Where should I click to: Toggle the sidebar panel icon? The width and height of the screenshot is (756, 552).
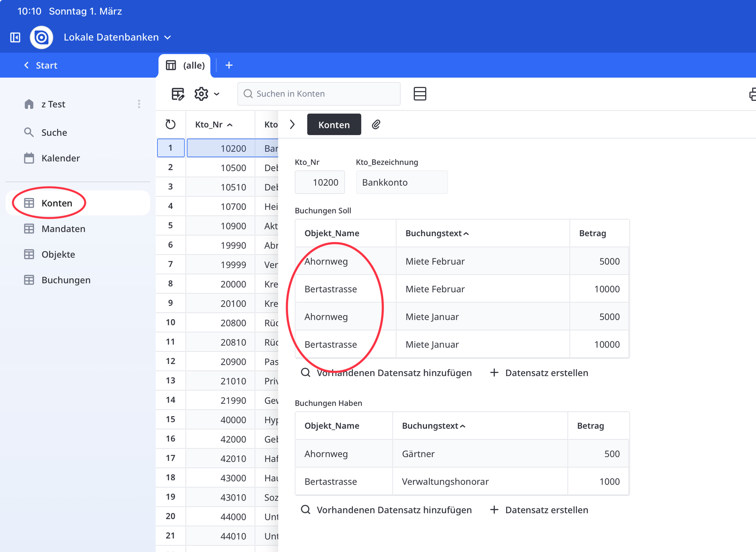tap(15, 37)
